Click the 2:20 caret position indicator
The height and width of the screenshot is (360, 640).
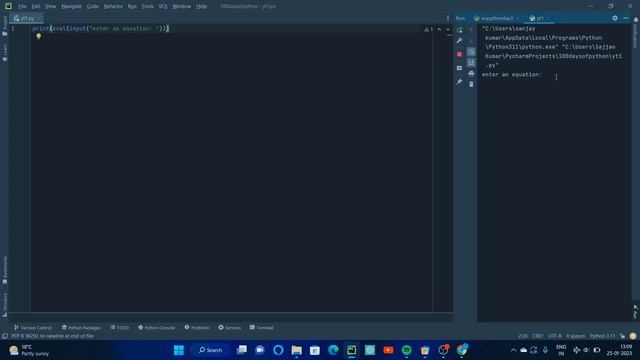point(523,336)
